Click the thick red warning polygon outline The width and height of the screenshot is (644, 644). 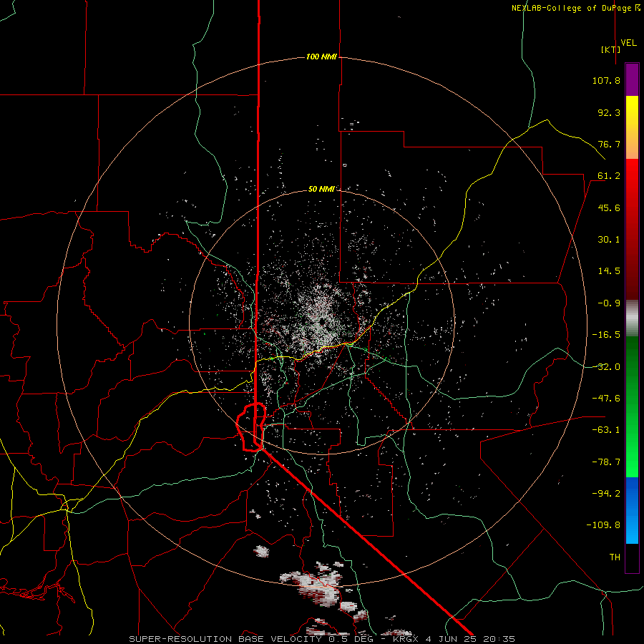coord(251,427)
